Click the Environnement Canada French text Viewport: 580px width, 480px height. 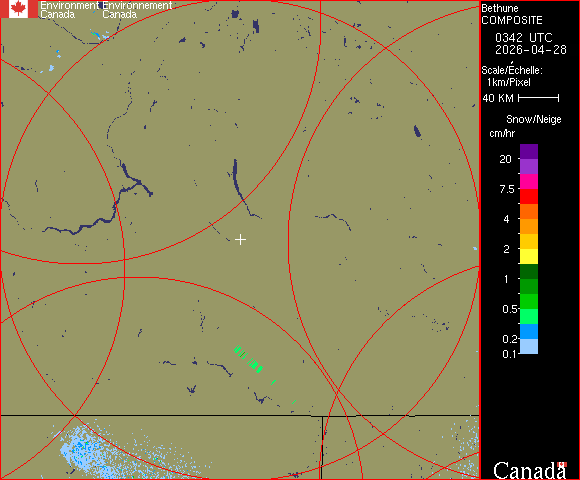click(137, 10)
